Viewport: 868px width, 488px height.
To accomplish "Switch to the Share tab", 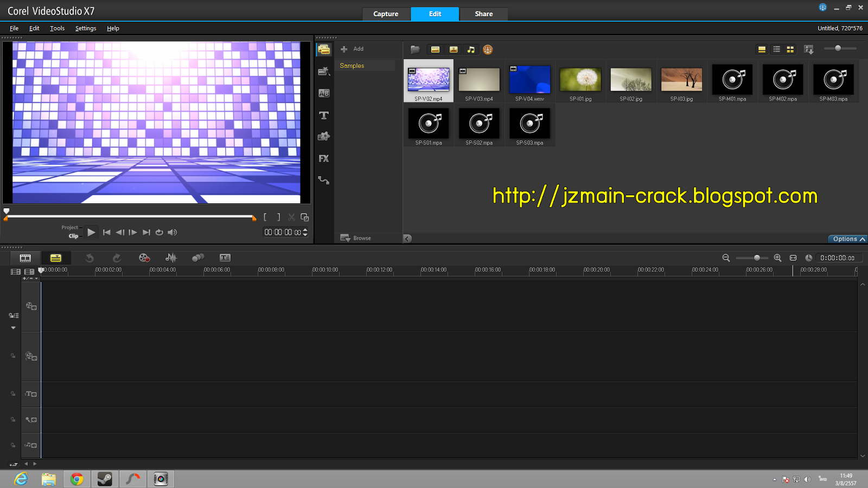I will click(484, 14).
